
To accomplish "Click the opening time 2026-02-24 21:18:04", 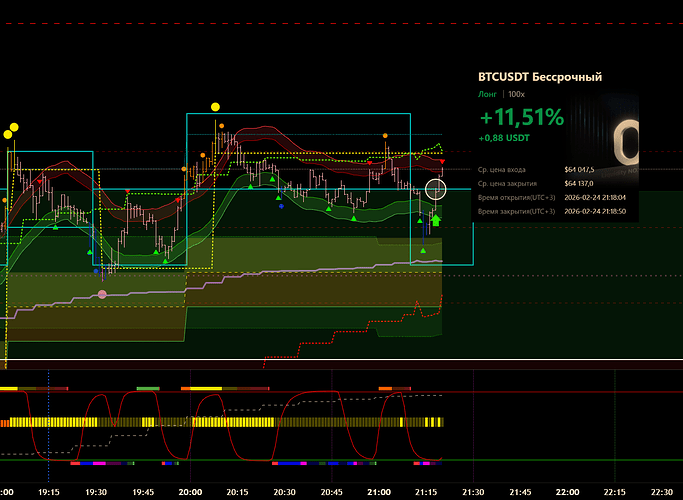I will click(x=596, y=197).
